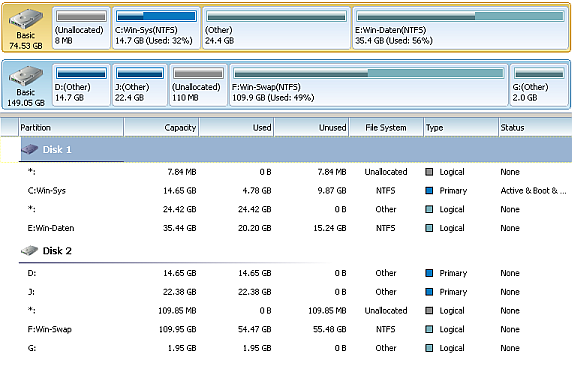This screenshot has width=572, height=366.
Task: Click the 54.47 GB used cell
Action: click(x=255, y=329)
